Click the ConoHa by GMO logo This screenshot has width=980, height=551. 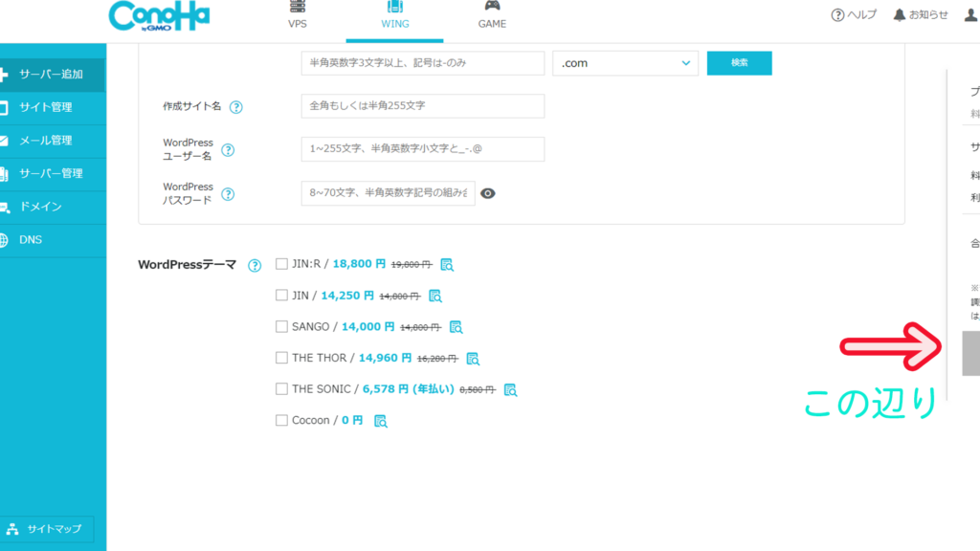159,15
